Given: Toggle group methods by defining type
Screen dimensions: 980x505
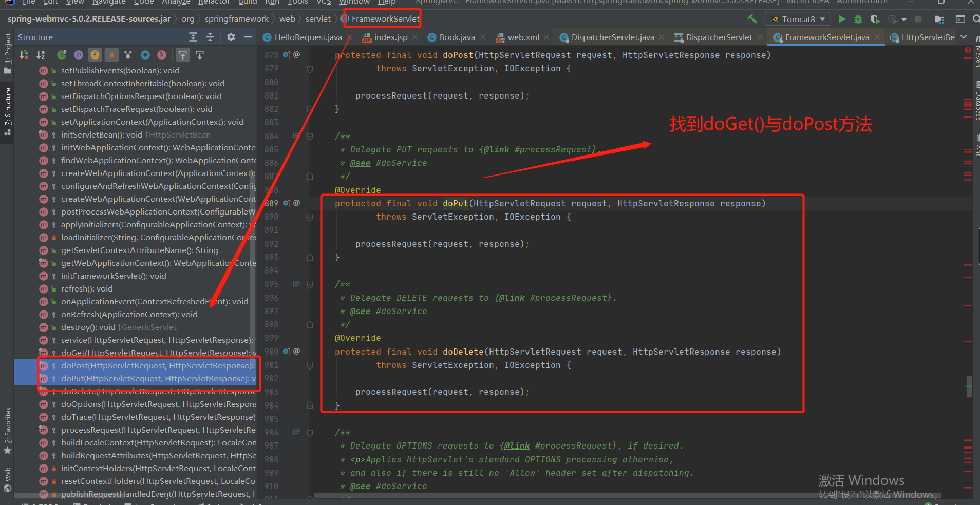Looking at the screenshot, I should (62, 54).
